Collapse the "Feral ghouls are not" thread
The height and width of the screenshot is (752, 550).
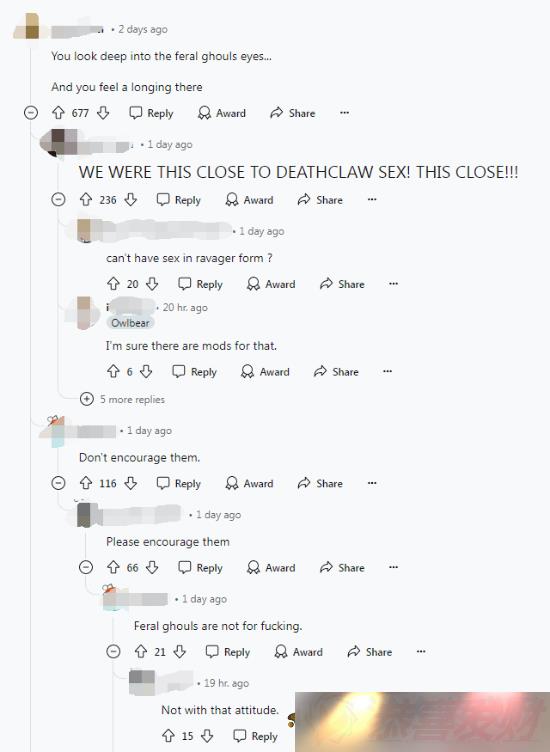click(114, 651)
